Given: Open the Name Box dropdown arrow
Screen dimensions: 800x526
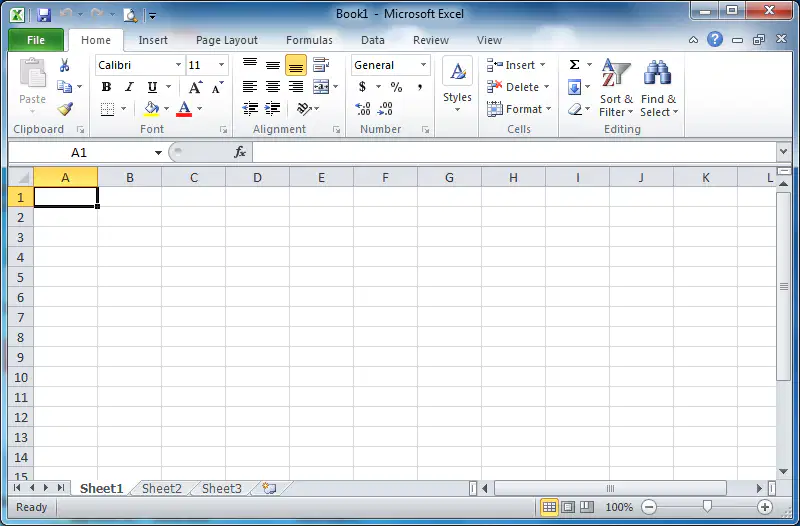Looking at the screenshot, I should (x=158, y=153).
